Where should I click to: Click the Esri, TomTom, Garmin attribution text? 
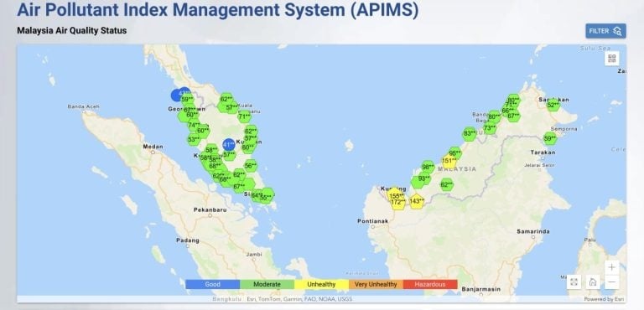299,299
